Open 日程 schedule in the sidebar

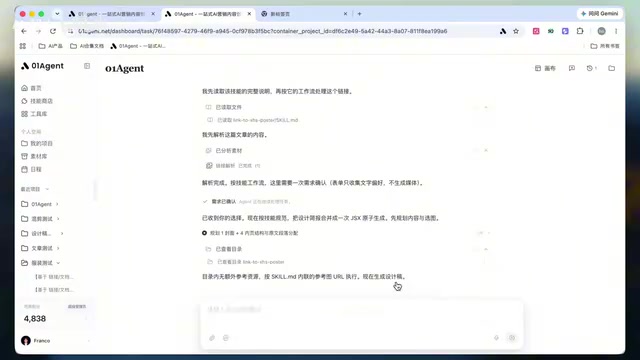pyautogui.click(x=31, y=169)
